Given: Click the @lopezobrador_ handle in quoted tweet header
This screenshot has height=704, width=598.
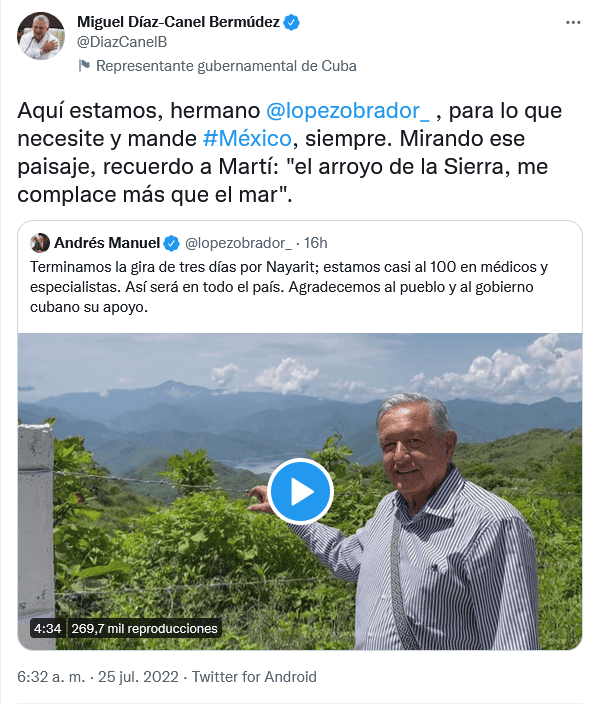Looking at the screenshot, I should [x=238, y=243].
